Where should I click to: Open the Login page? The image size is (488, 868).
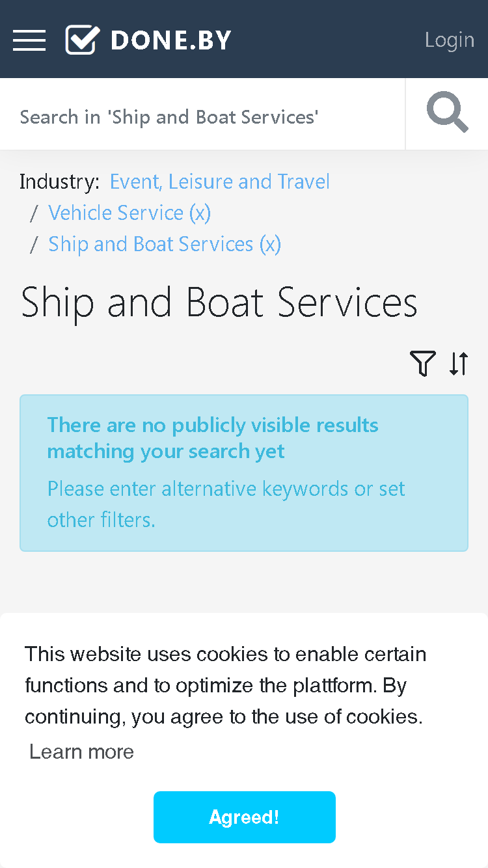pyautogui.click(x=450, y=40)
